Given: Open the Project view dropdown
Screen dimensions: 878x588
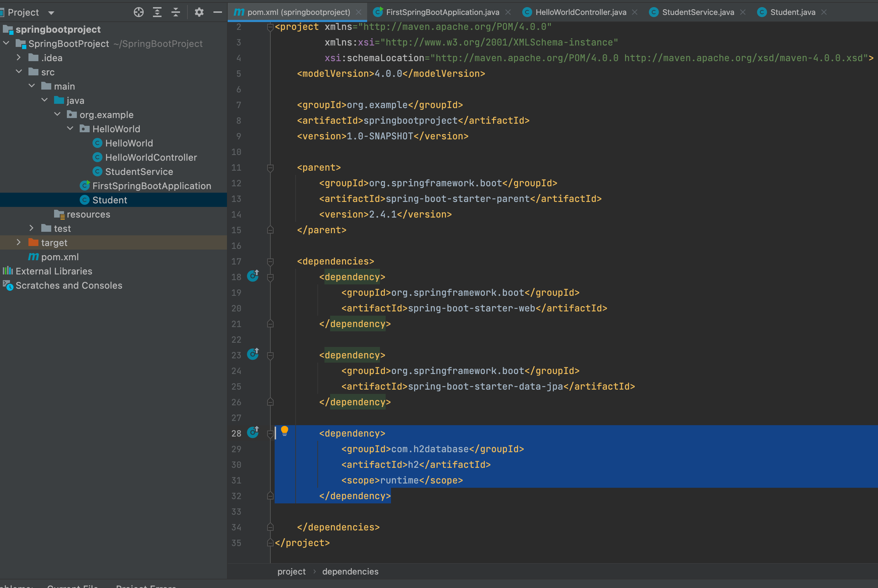Looking at the screenshot, I should pos(51,12).
